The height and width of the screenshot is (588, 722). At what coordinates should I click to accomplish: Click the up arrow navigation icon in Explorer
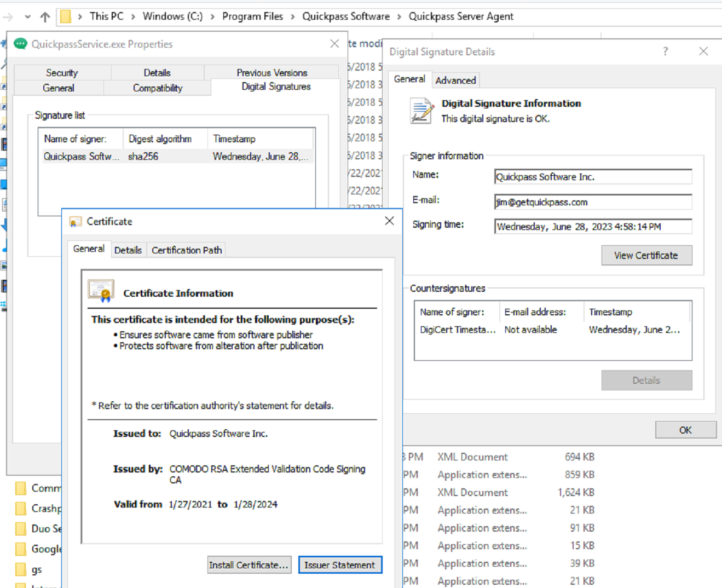tap(45, 17)
